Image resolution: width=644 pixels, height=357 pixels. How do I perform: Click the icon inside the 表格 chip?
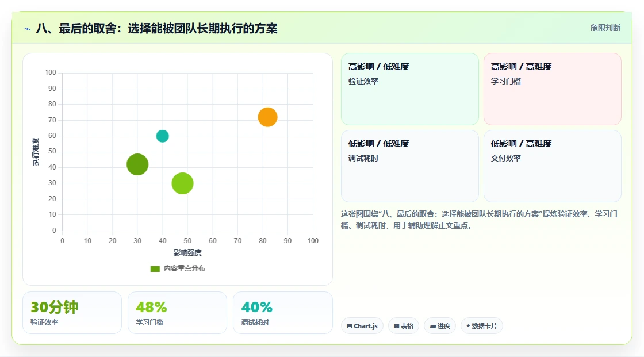[x=397, y=326]
